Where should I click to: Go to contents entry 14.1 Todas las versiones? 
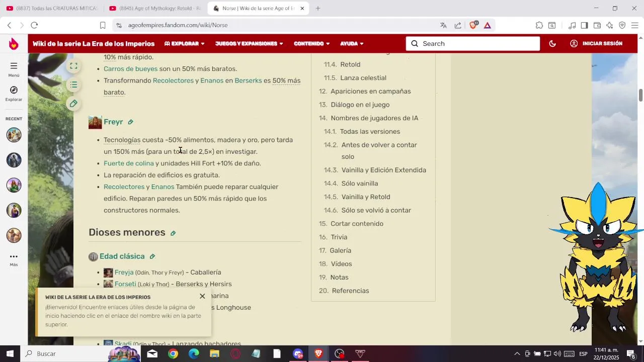tap(370, 132)
